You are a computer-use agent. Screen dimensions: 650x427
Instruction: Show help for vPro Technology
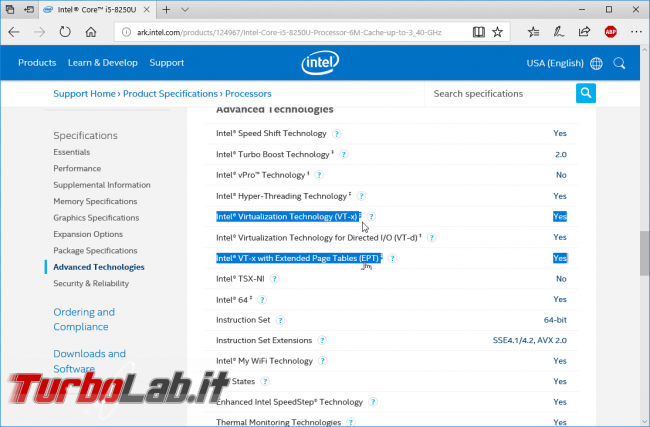click(318, 175)
